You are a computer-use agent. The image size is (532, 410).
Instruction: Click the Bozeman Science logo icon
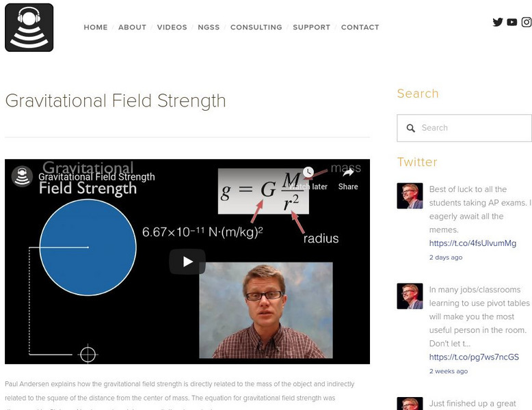click(29, 27)
